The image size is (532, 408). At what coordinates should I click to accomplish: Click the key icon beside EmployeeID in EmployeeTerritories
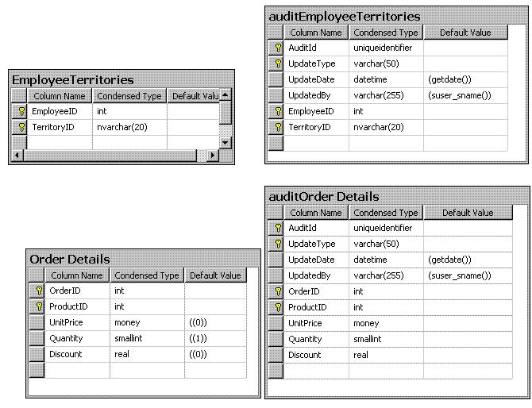21,112
